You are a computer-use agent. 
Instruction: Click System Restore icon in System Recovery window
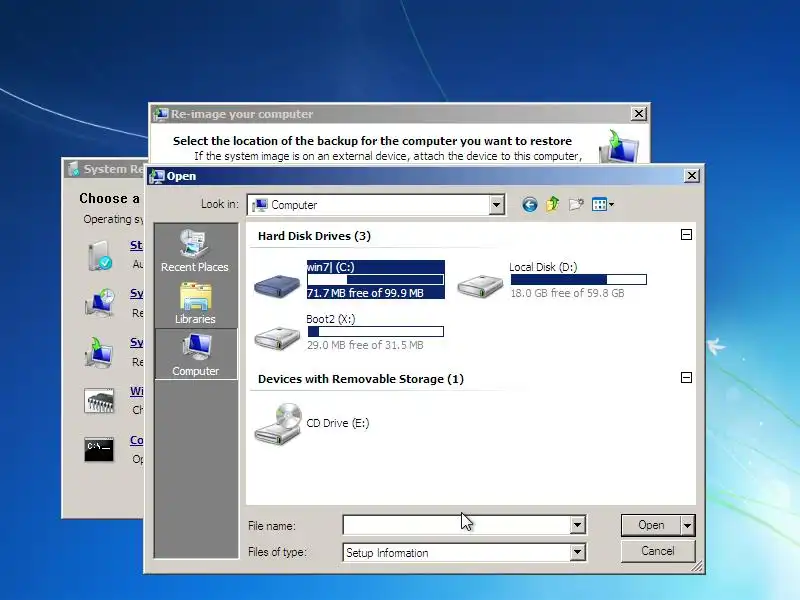click(100, 303)
